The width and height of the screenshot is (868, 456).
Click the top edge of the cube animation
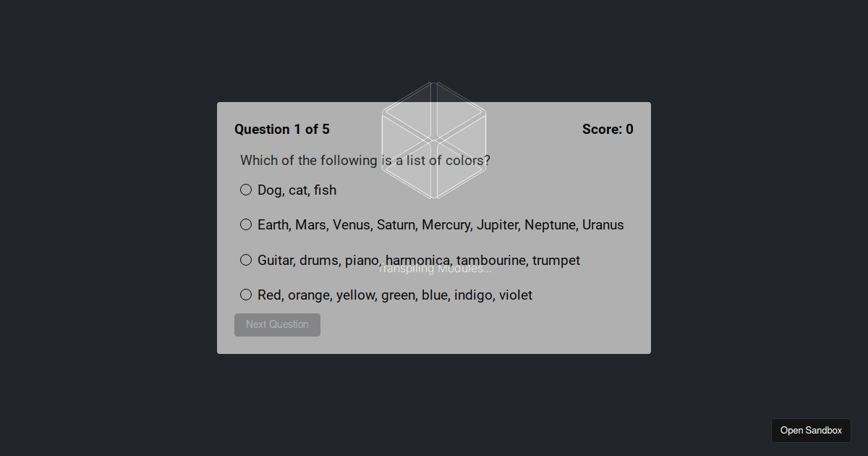click(x=433, y=82)
